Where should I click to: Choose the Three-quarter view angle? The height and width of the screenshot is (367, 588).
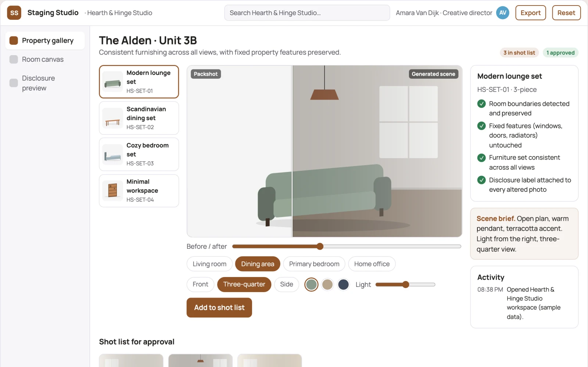[244, 284]
